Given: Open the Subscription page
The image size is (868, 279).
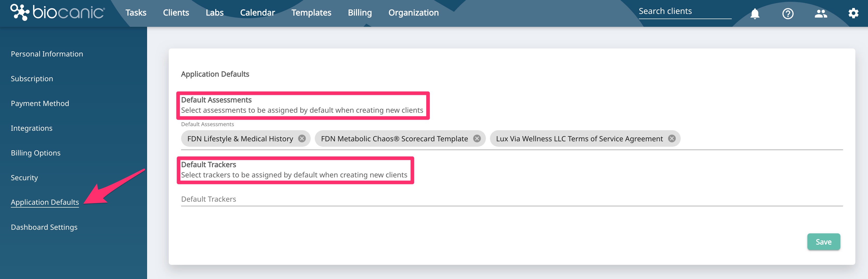Looking at the screenshot, I should [32, 78].
